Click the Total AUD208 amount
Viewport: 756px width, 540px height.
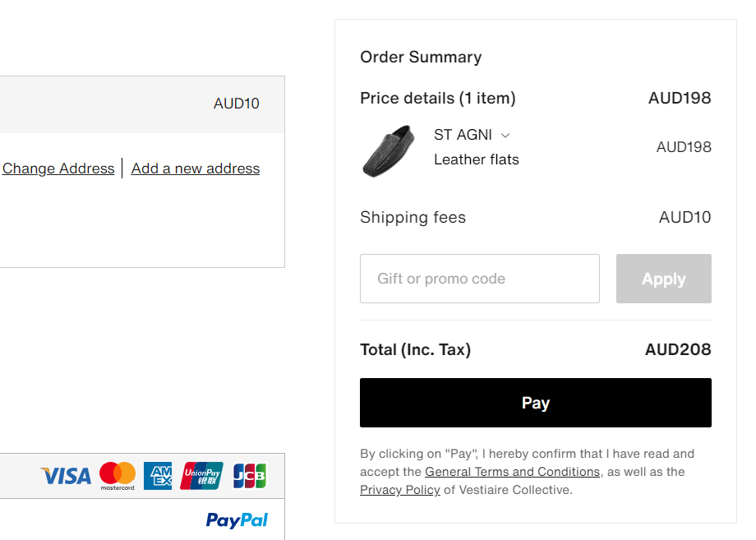(x=678, y=349)
